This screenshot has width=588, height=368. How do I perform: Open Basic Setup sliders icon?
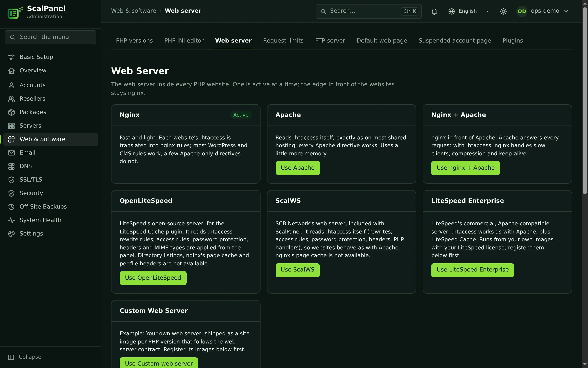coord(11,57)
